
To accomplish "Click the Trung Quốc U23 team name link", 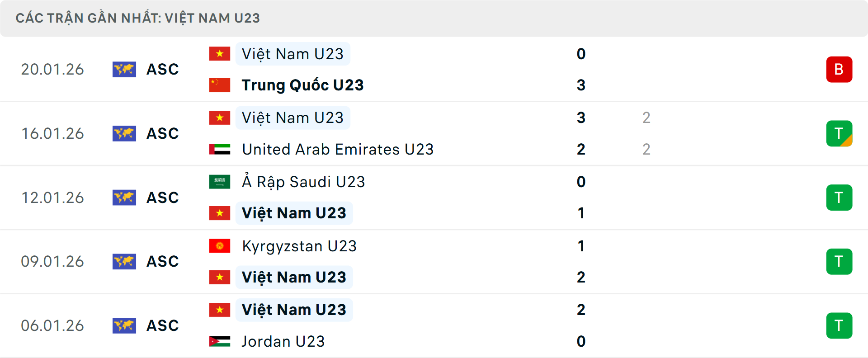I will 302,85.
